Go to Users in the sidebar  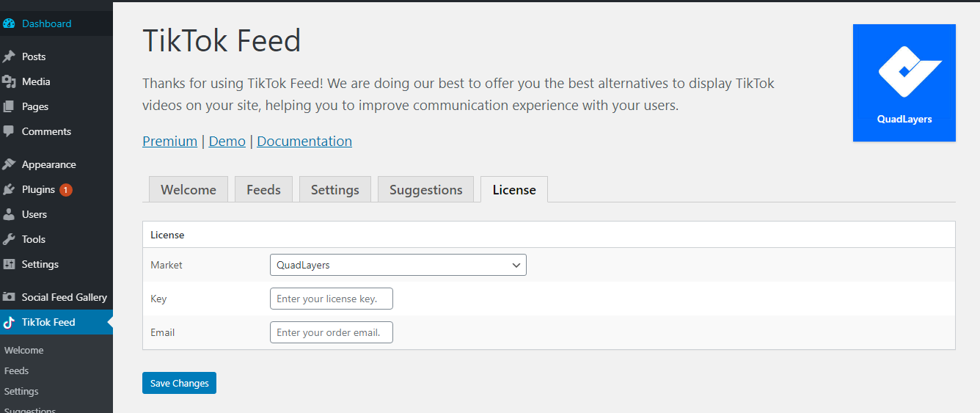(56, 214)
